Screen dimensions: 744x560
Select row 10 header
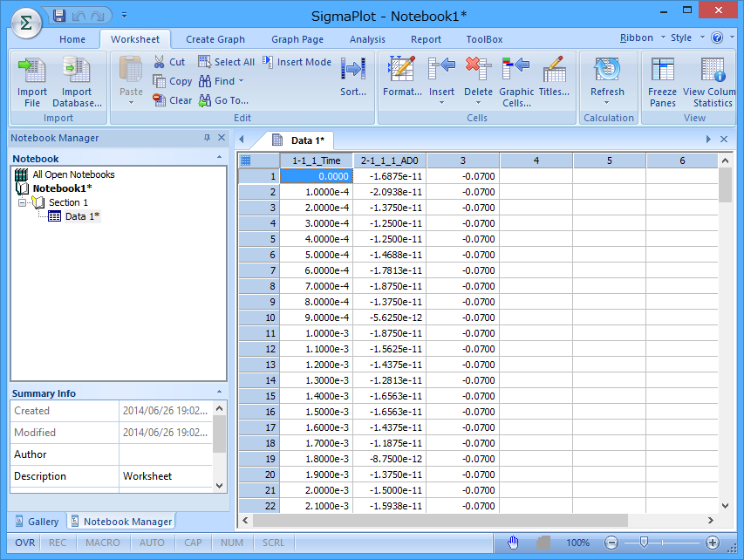tap(259, 318)
